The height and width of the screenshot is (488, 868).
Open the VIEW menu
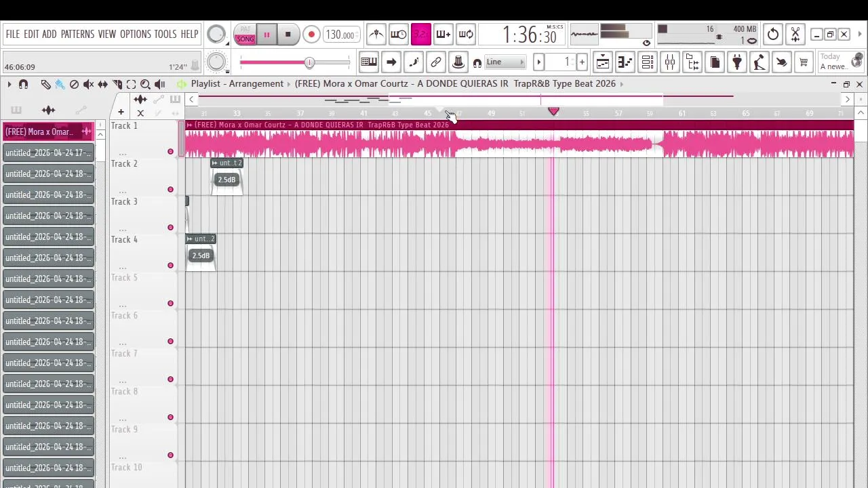[107, 34]
